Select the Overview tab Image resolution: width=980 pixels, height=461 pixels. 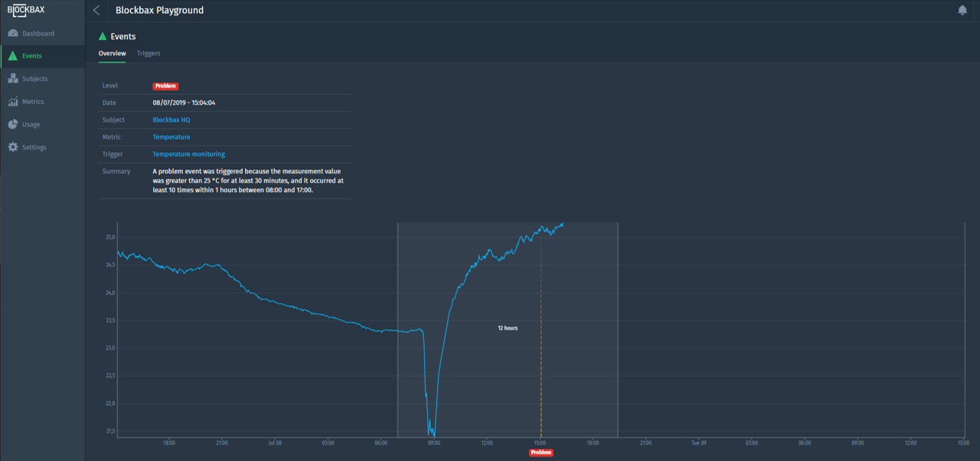pyautogui.click(x=112, y=54)
